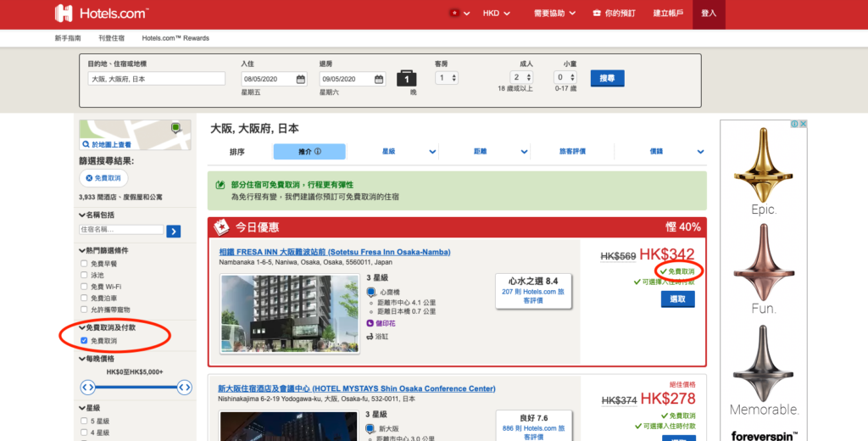This screenshot has height=441, width=868.
Task: Open the check-out calendar icon
Action: [x=379, y=79]
